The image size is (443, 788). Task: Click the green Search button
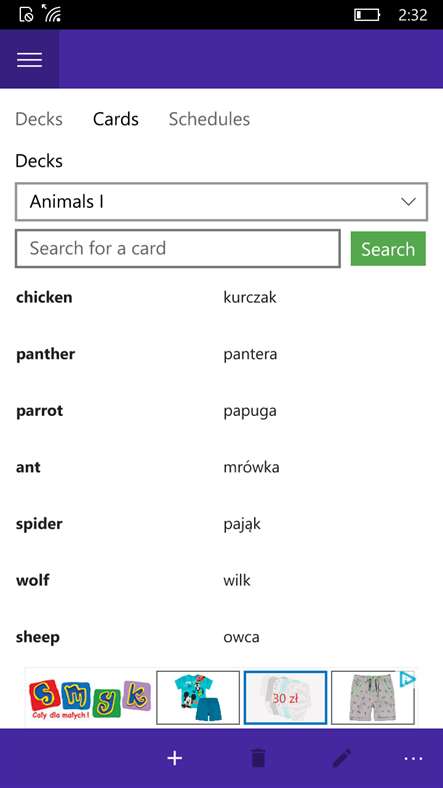tap(388, 249)
